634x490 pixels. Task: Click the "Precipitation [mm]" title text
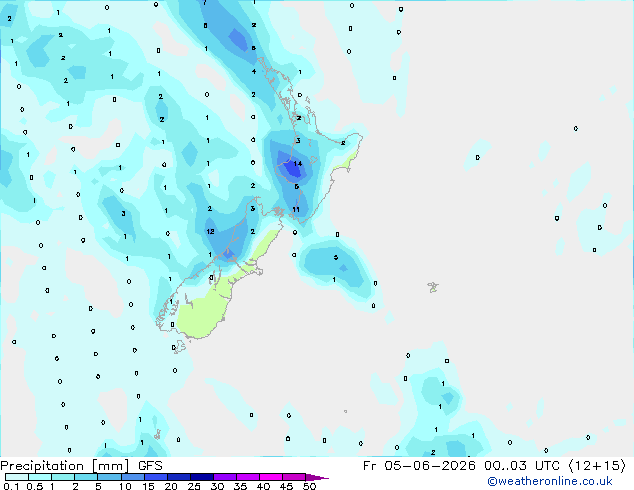pyautogui.click(x=65, y=466)
